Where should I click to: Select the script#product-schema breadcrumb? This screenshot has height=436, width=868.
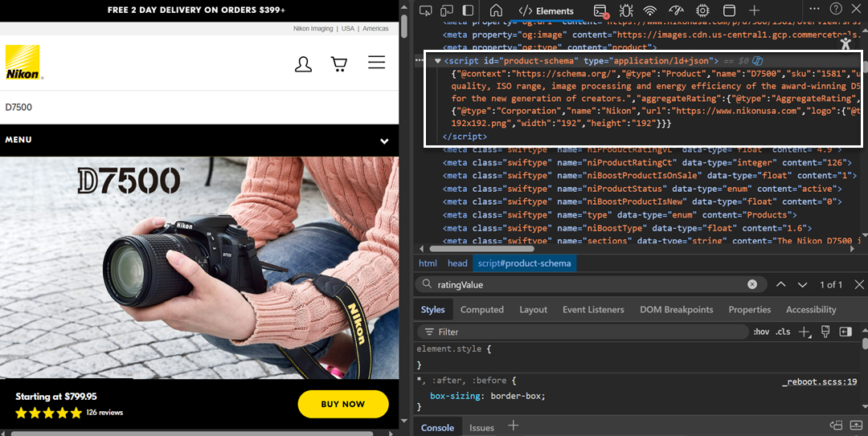(524, 263)
